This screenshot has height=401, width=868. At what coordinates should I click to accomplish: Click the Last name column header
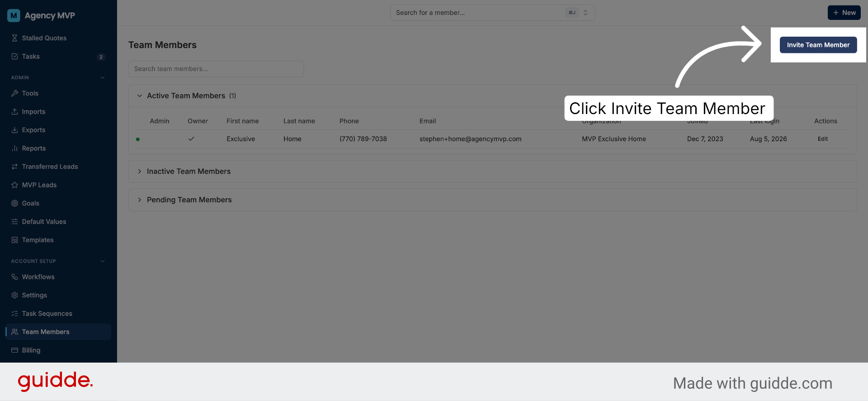(299, 121)
